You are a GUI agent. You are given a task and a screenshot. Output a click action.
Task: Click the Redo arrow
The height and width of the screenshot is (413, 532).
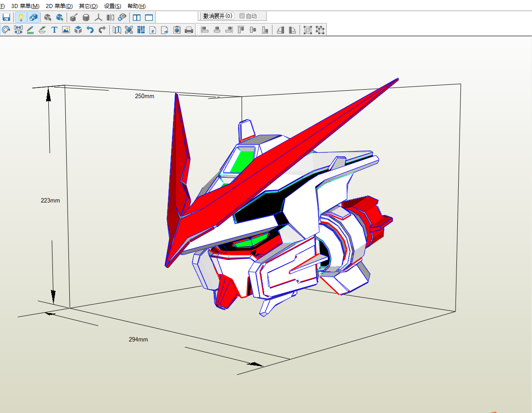coord(102,30)
